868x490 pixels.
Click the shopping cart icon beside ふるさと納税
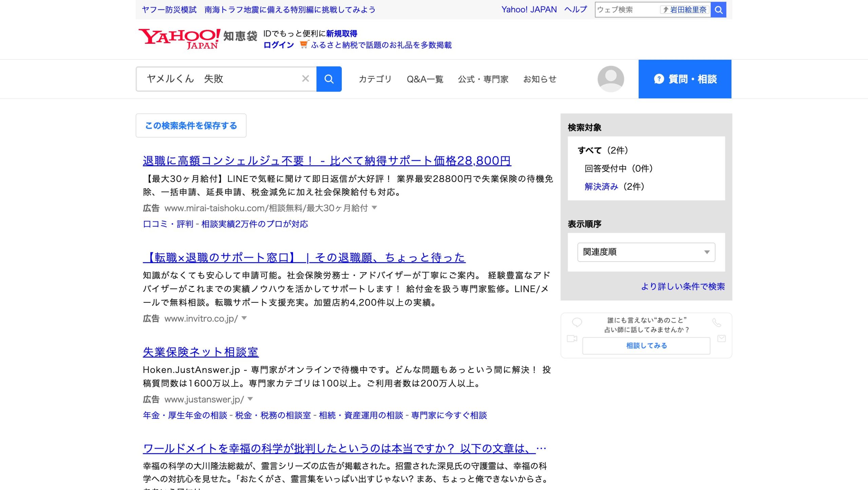click(304, 44)
